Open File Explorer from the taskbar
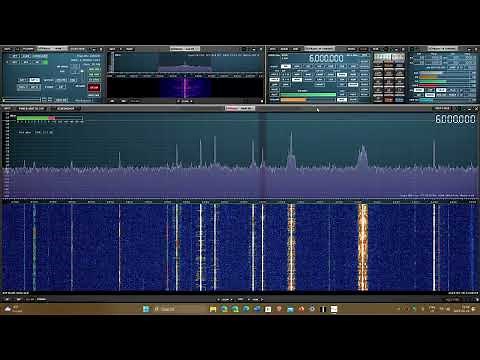The width and height of the screenshot is (480, 360). (x=213, y=309)
